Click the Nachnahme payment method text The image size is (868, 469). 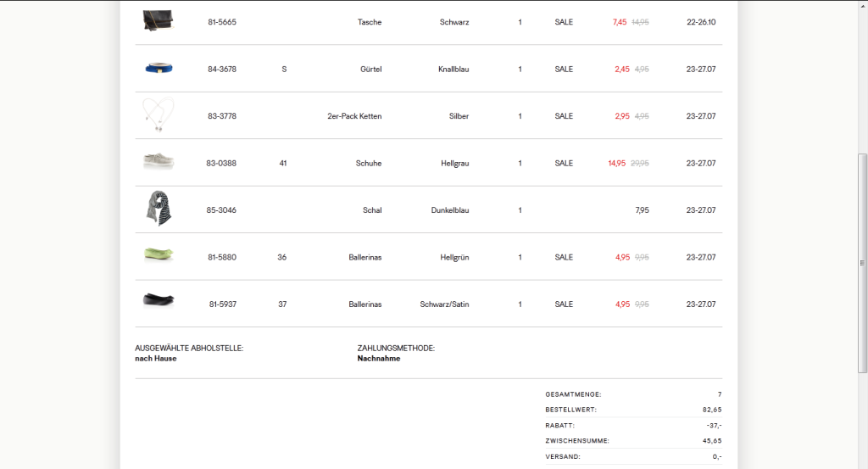click(x=379, y=359)
